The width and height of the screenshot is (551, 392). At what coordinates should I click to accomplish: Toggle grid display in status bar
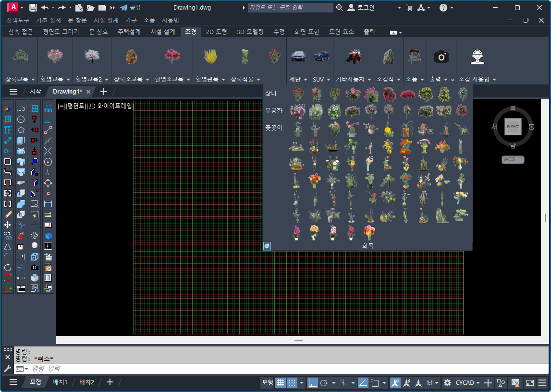[280, 382]
